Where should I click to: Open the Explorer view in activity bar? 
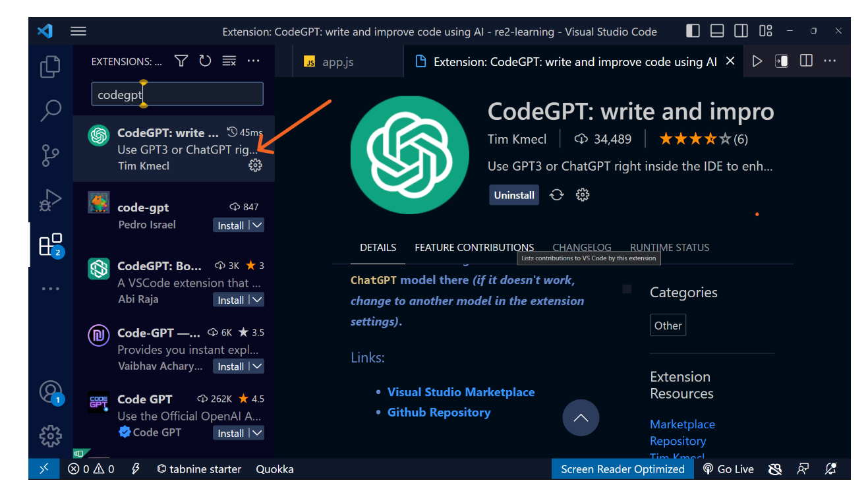(50, 67)
